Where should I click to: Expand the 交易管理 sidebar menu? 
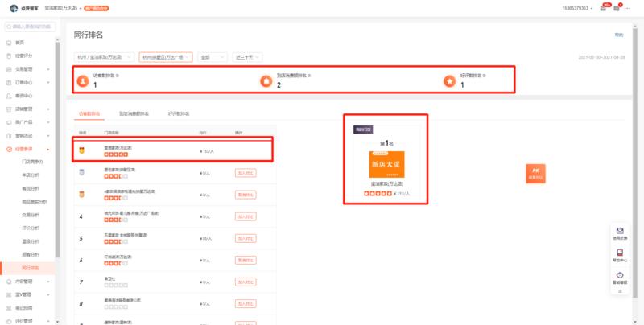coord(28,69)
